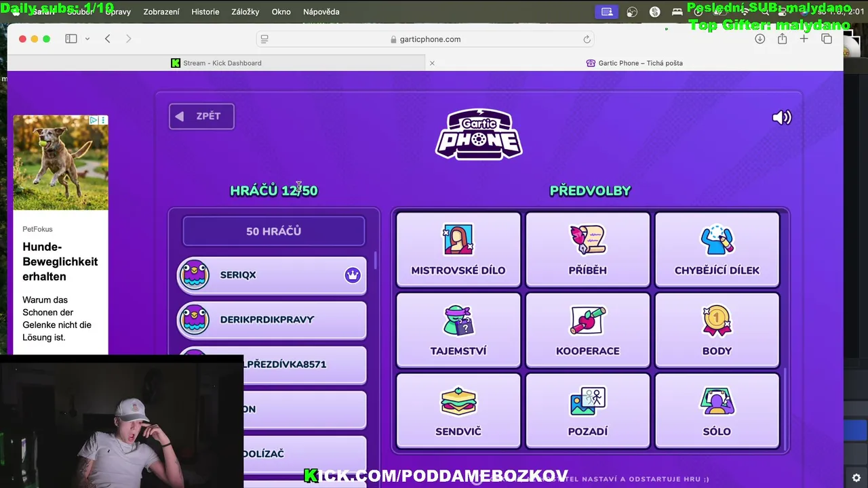Click the garticphone.com address bar
The height and width of the screenshot is (488, 868).
coord(426,39)
